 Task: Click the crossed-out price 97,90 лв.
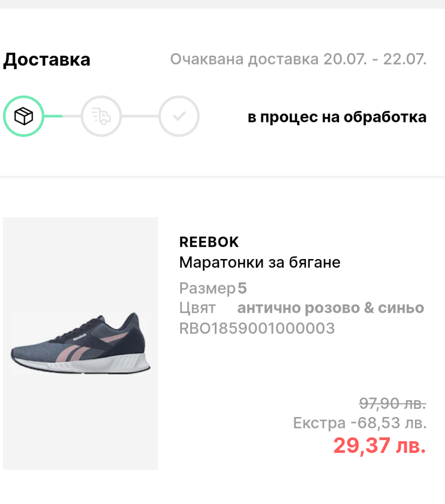[392, 403]
